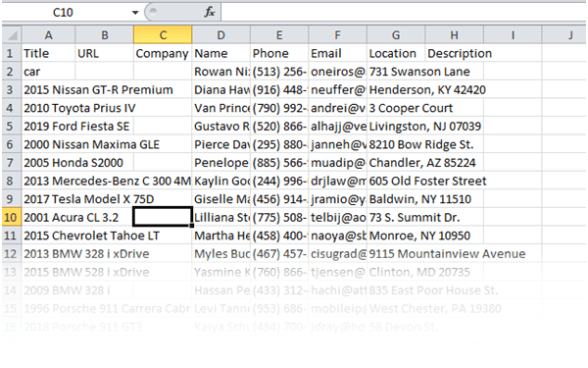
Task: Click the Name Box showing C10
Action: point(63,13)
